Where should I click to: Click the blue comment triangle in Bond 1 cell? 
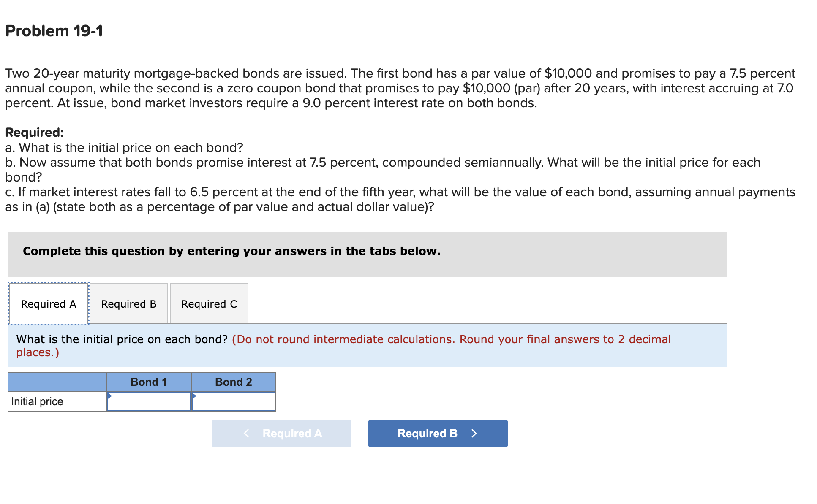pos(110,396)
